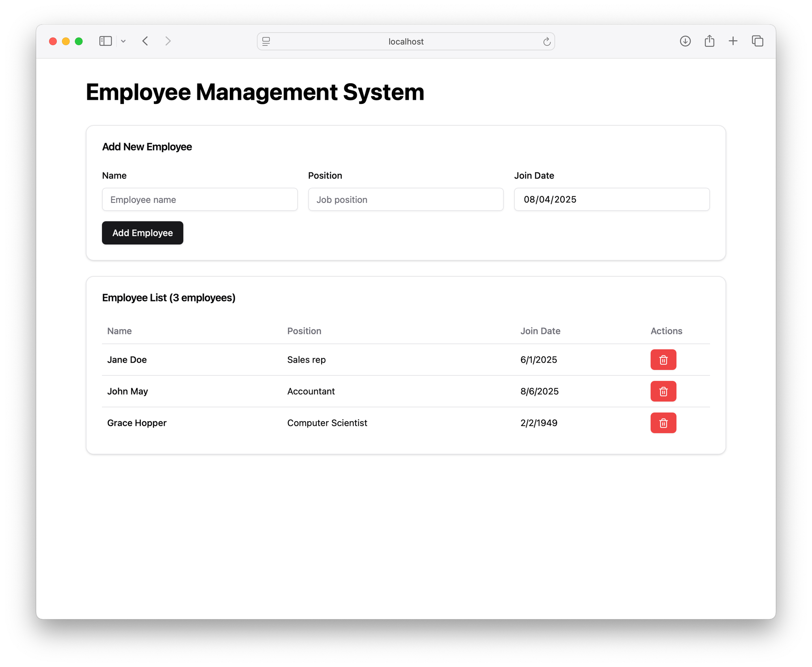Go forward with the forward arrow

(x=168, y=41)
